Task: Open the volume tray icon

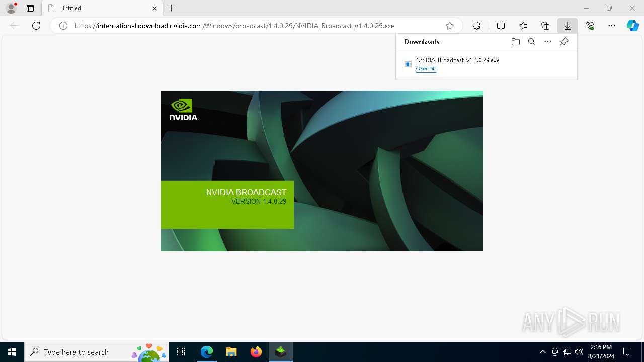Action: click(x=579, y=352)
